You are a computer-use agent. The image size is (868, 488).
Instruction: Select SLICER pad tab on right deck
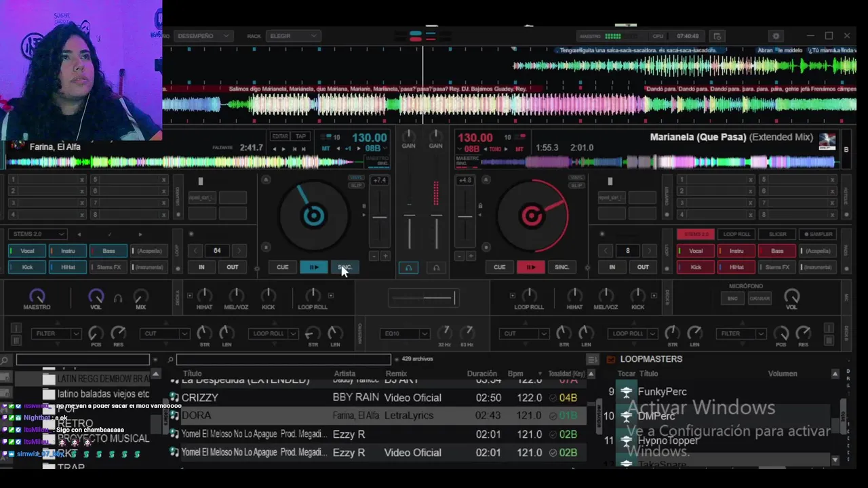click(x=777, y=234)
